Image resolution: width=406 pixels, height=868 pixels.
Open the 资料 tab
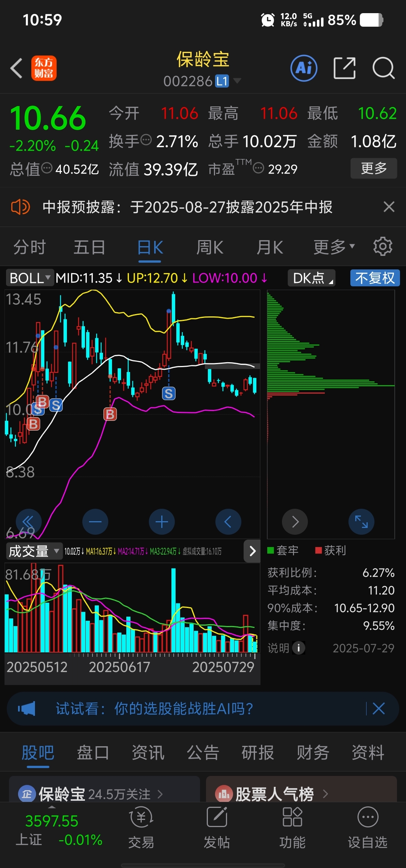coord(368,753)
